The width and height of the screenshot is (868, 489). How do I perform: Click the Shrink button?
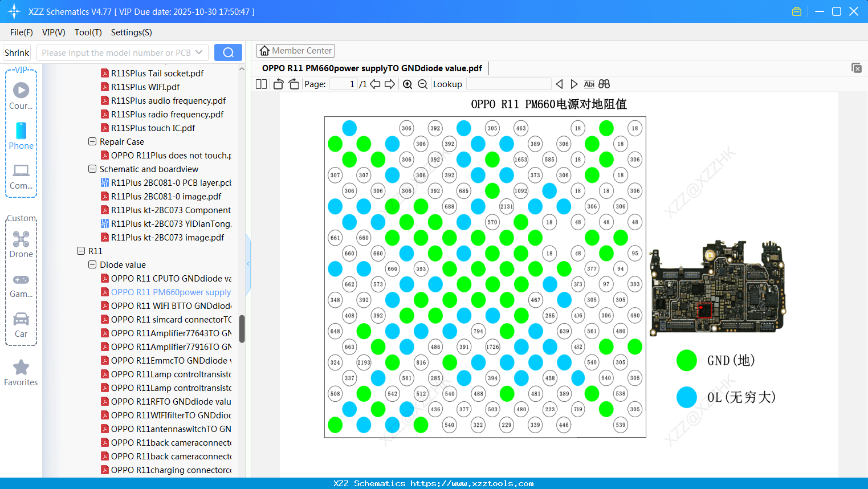coord(17,52)
